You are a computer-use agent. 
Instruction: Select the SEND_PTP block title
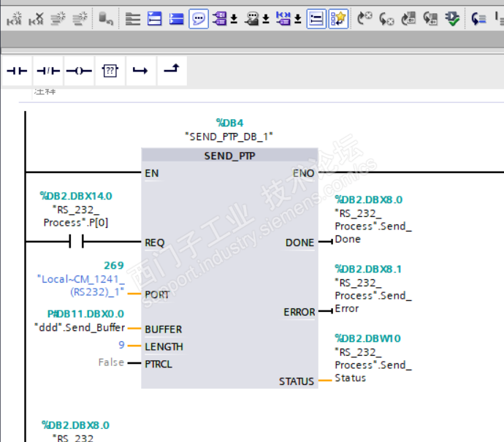pos(229,156)
